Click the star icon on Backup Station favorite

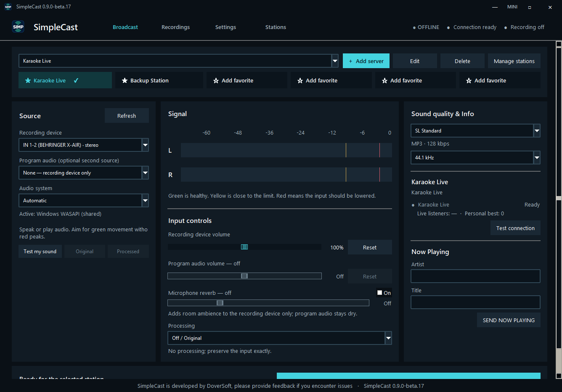tap(125, 81)
